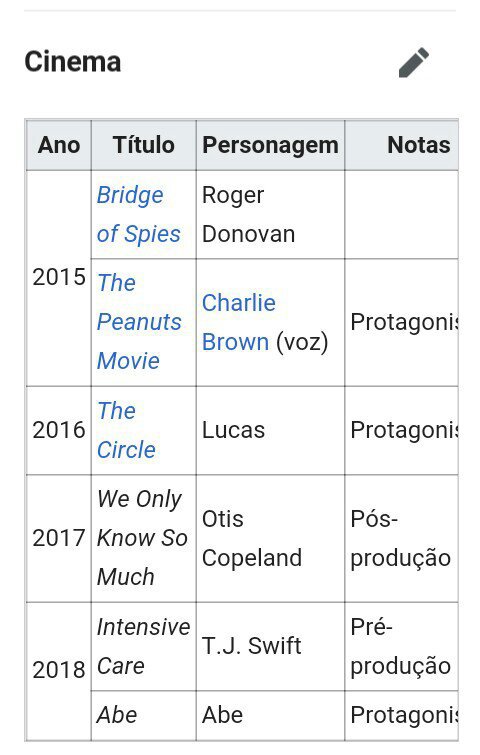Open The Peanuts Movie link
Viewport: 480px width, 755px height.
pos(139,322)
